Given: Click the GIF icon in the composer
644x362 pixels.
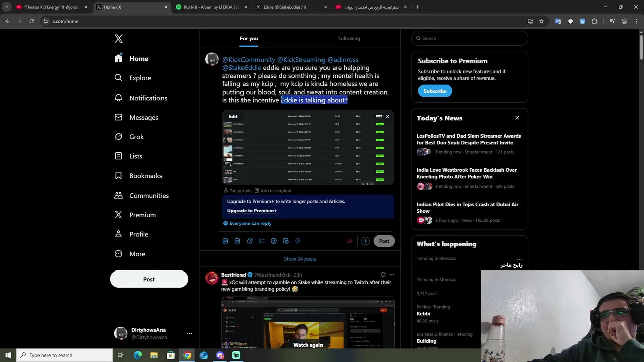Looking at the screenshot, I should (237, 241).
